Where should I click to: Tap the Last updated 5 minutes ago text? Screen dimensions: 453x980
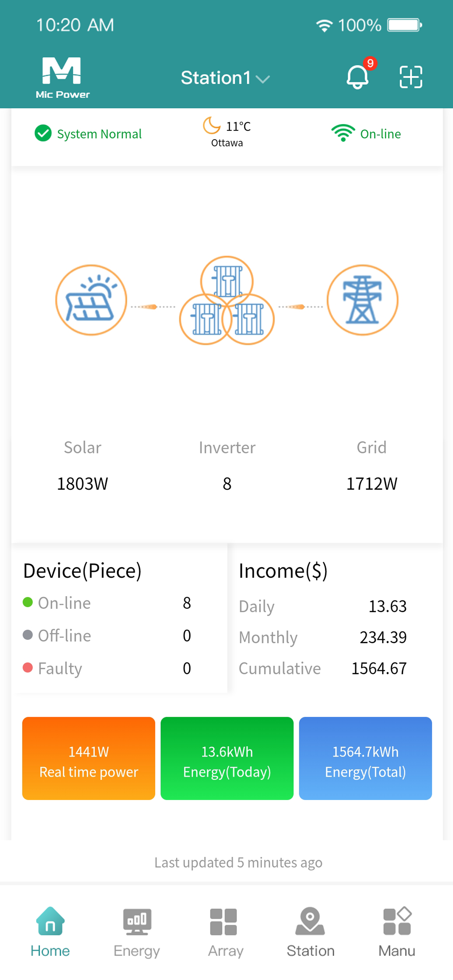click(238, 863)
